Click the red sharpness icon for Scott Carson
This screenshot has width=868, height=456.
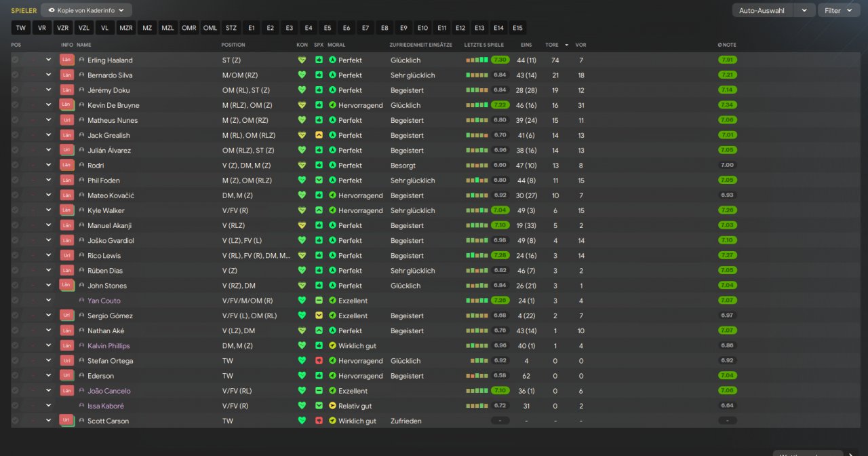coord(319,421)
